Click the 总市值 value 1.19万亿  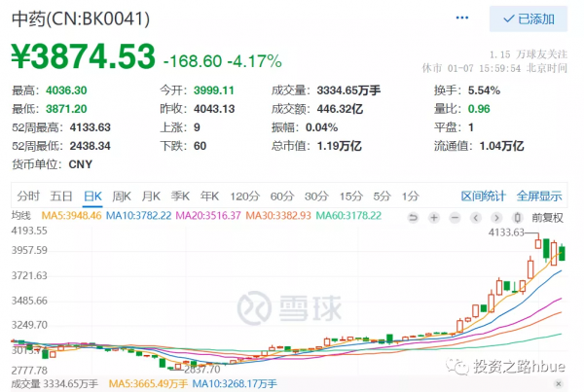340,146
